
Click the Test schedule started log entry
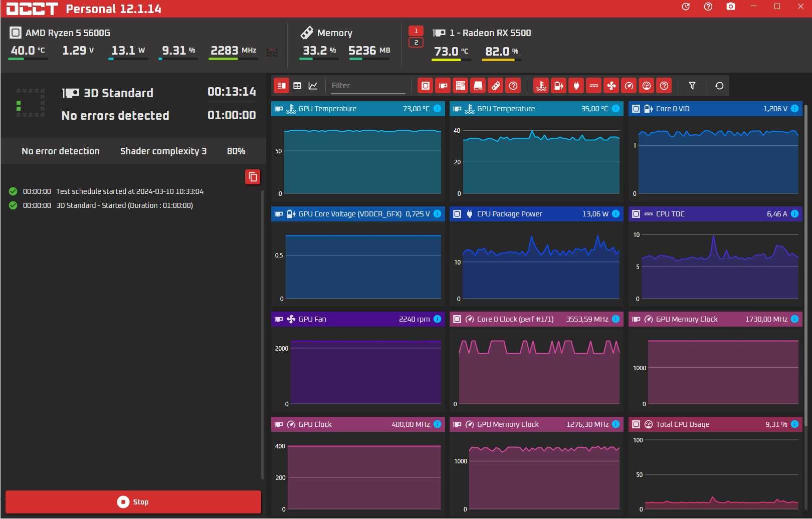[x=107, y=191]
